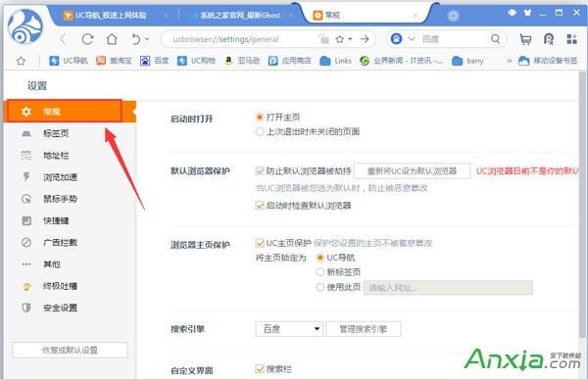Screen dimensions: 588x379
Task: Open the extensions grid icon
Action: (x=572, y=39)
